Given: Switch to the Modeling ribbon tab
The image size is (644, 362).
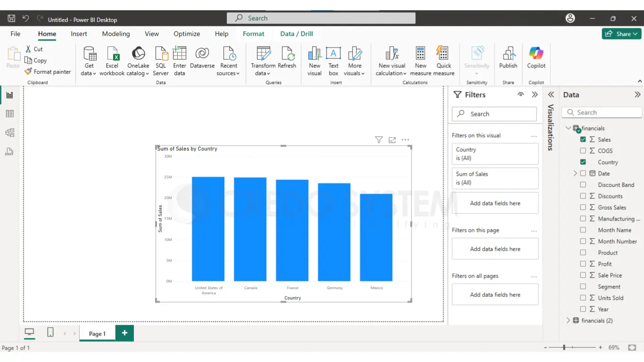Looking at the screenshot, I should tap(116, 34).
